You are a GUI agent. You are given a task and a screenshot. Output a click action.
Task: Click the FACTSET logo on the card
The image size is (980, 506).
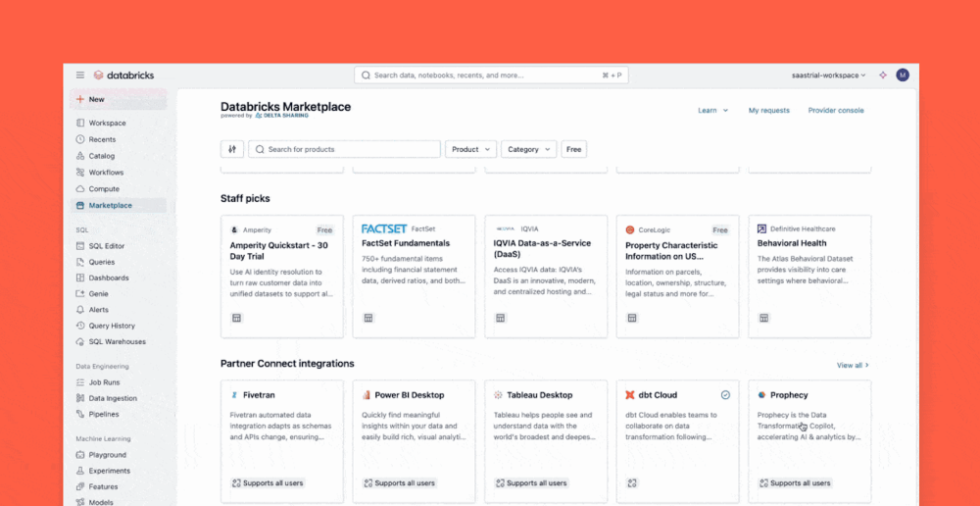pyautogui.click(x=384, y=228)
